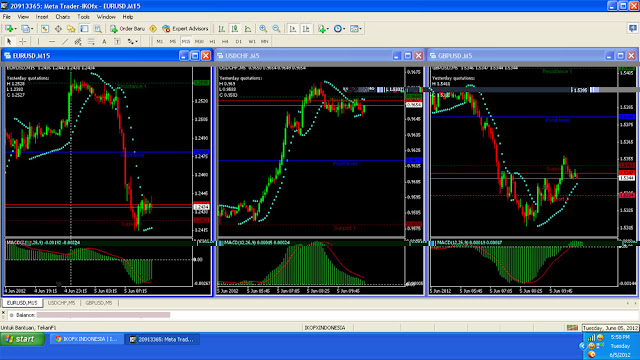The height and width of the screenshot is (360, 640).
Task: Open the File menu
Action: coord(7,17)
